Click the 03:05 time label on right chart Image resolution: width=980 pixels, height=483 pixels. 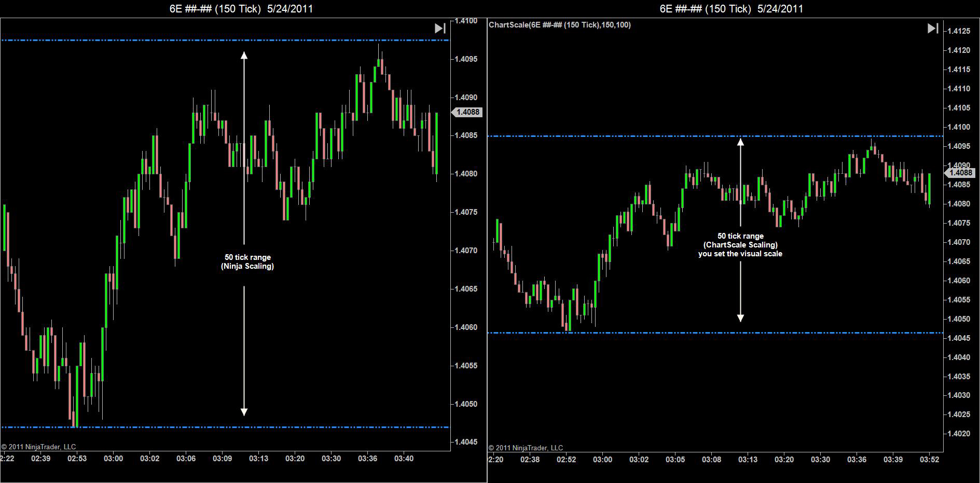[675, 460]
